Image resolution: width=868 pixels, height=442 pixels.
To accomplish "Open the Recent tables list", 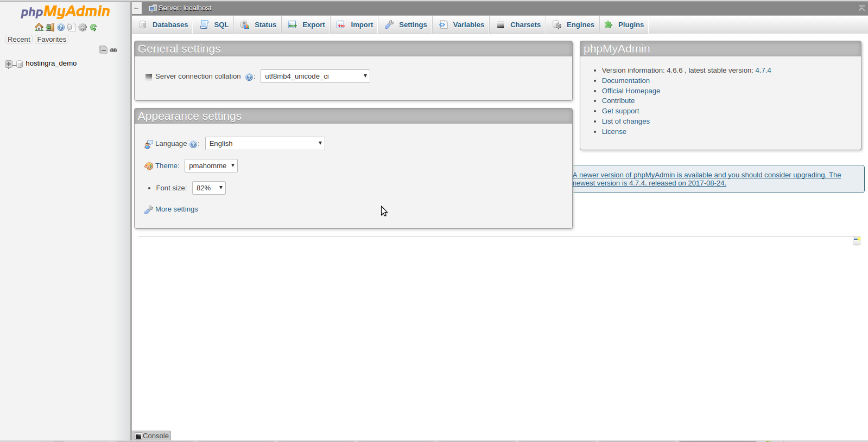I will tap(19, 40).
